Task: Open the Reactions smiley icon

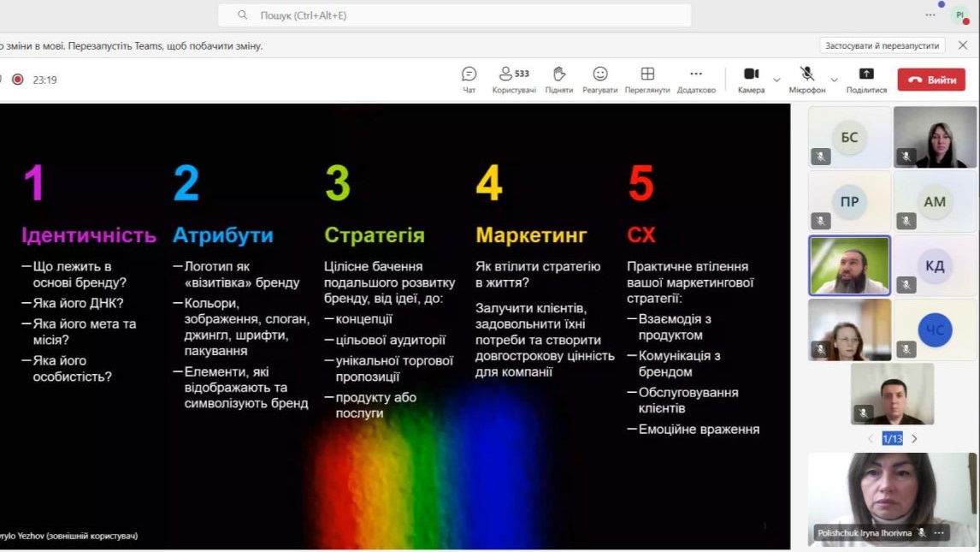Action: pos(599,74)
